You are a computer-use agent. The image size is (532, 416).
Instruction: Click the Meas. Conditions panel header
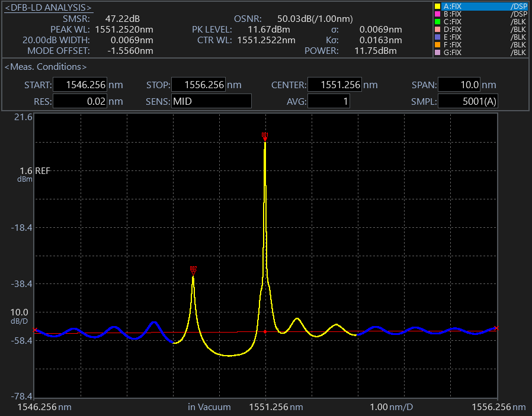(x=45, y=67)
